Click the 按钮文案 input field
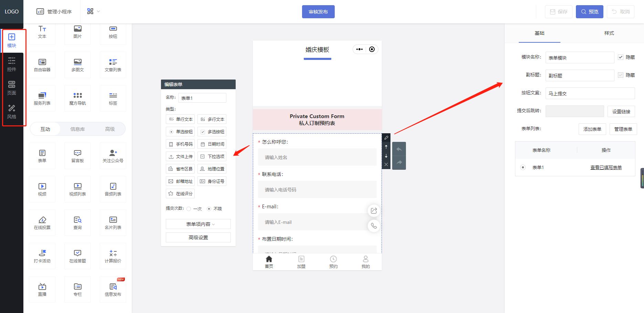644x313 pixels. (590, 93)
